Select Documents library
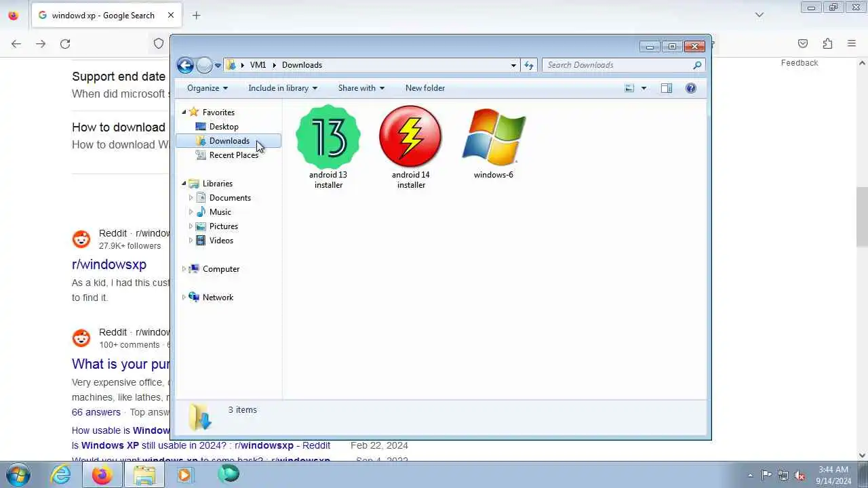 tap(230, 198)
